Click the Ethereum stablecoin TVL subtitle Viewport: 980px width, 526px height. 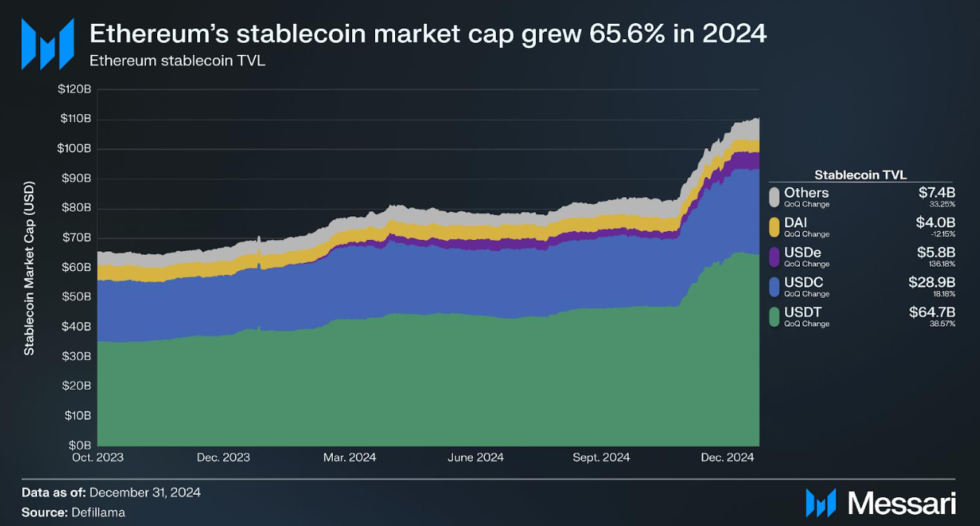point(177,61)
